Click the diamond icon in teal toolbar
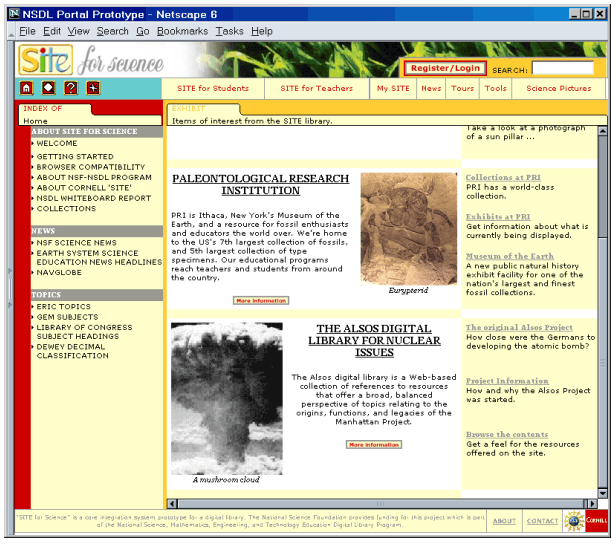The image size is (616, 544). tap(48, 88)
